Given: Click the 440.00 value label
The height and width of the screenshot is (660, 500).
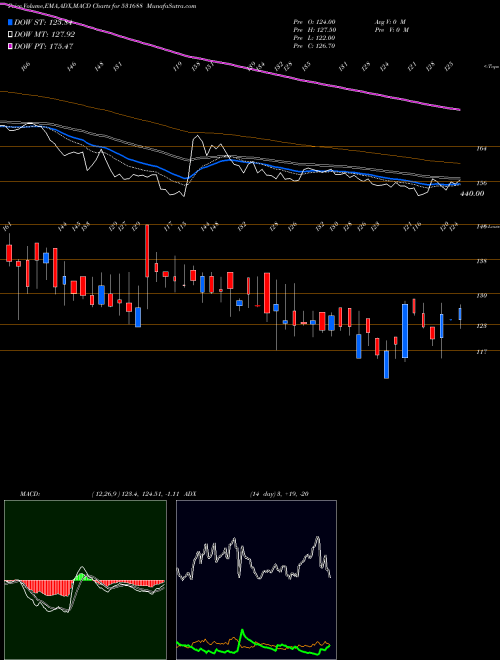Looking at the screenshot, I should (x=472, y=194).
